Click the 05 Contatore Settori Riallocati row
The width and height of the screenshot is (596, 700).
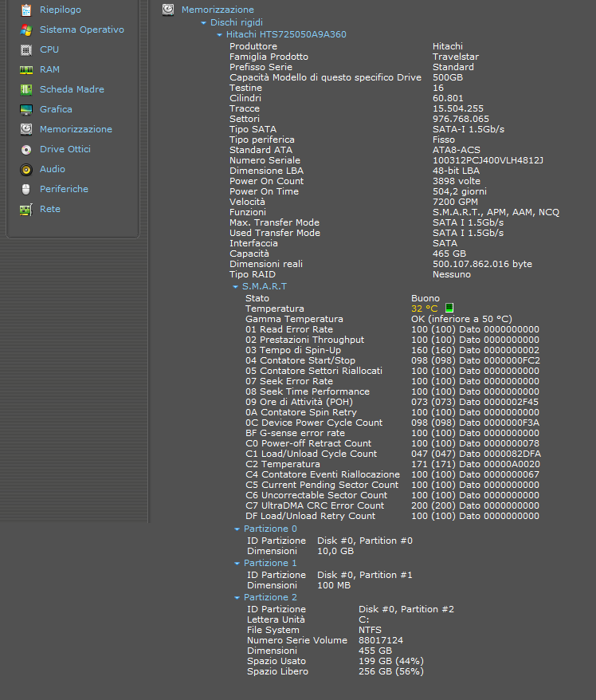(392, 371)
